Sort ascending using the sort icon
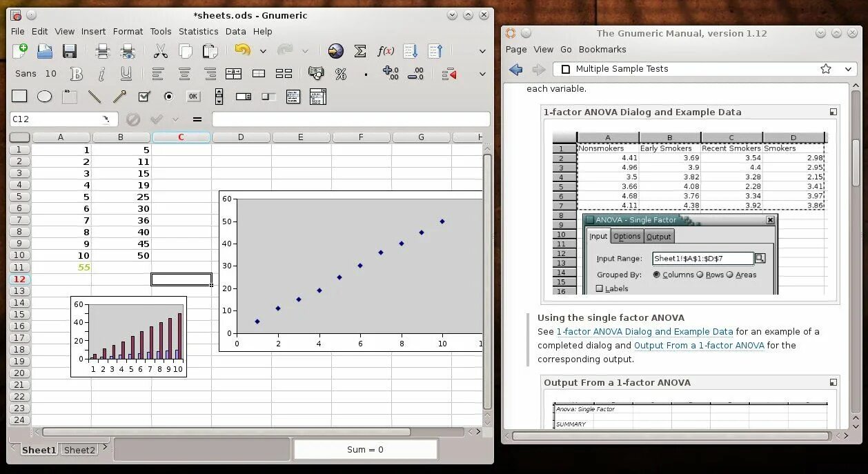 tap(411, 51)
